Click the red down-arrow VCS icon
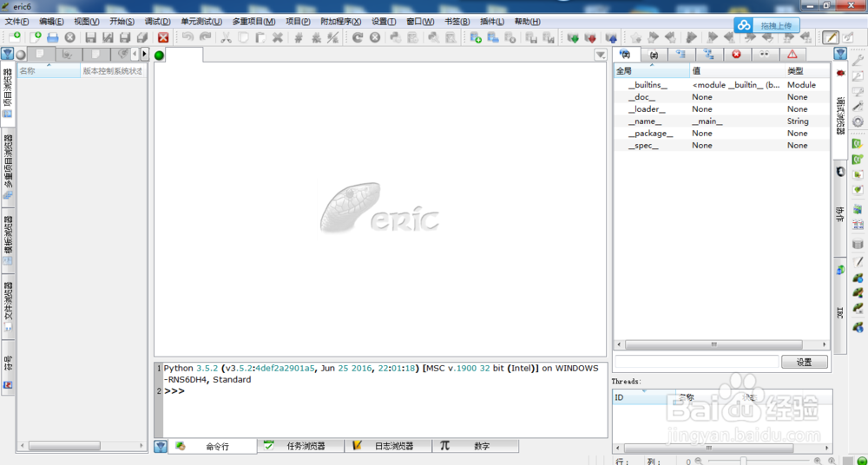Image resolution: width=868 pixels, height=465 pixels. point(590,37)
